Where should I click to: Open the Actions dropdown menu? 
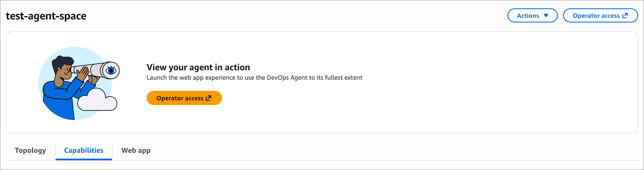pos(532,16)
